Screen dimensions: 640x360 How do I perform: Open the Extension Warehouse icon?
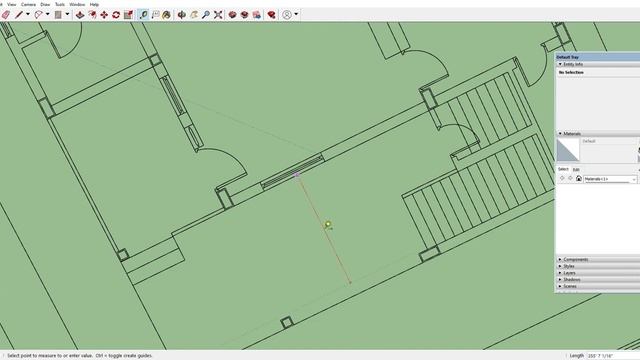[257, 15]
